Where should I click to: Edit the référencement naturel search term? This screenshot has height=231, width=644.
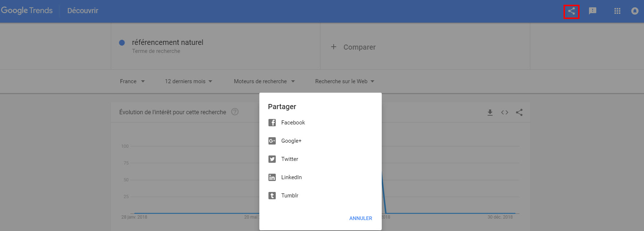pyautogui.click(x=168, y=42)
